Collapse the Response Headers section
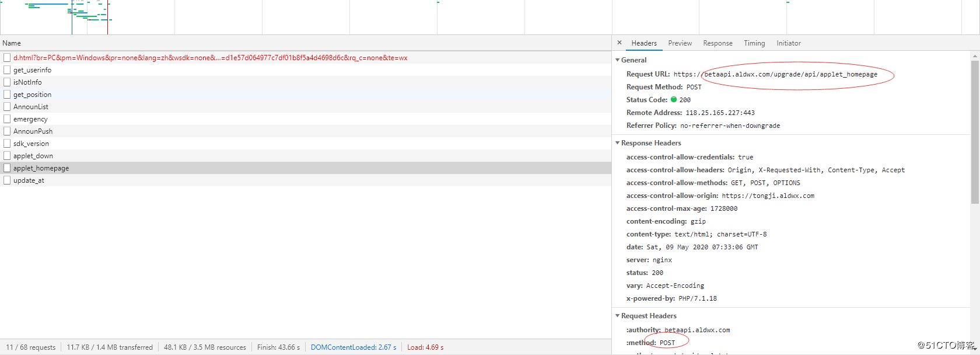The width and height of the screenshot is (980, 355). [618, 143]
